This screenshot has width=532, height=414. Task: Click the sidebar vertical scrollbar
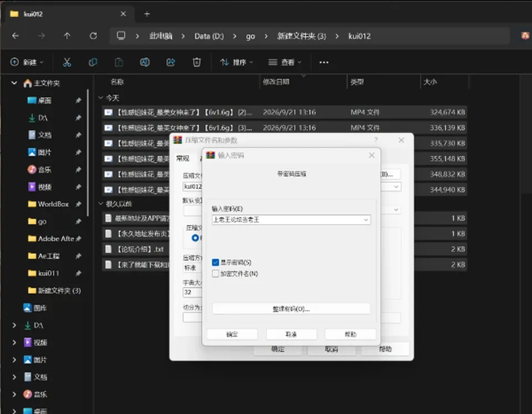click(88, 153)
